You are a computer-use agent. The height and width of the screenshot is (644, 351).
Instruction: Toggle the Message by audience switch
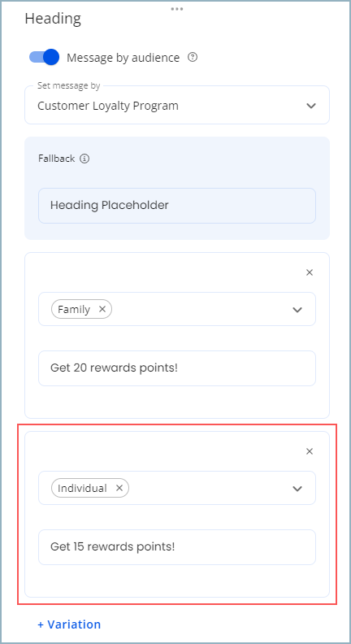pos(44,57)
